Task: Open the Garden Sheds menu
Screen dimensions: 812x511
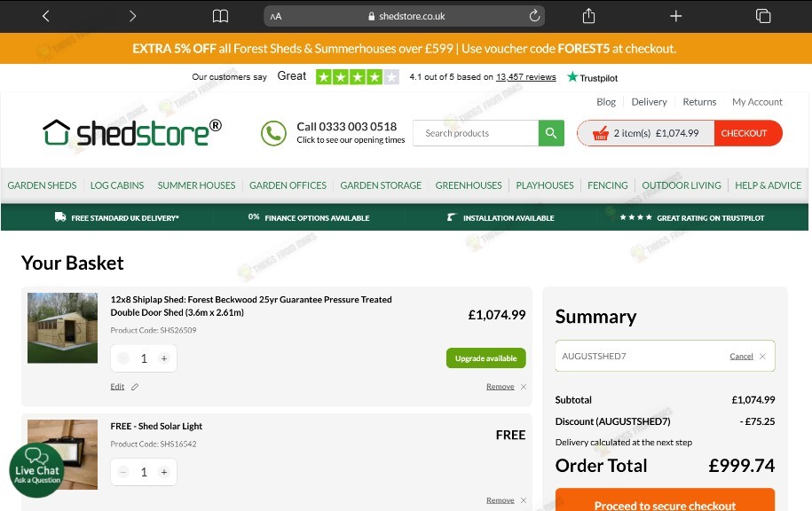Action: coord(42,185)
